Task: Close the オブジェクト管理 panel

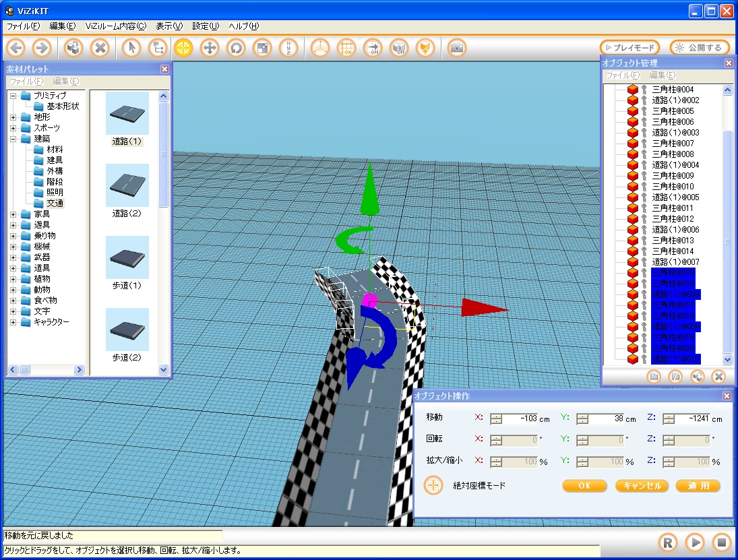Action: [729, 63]
